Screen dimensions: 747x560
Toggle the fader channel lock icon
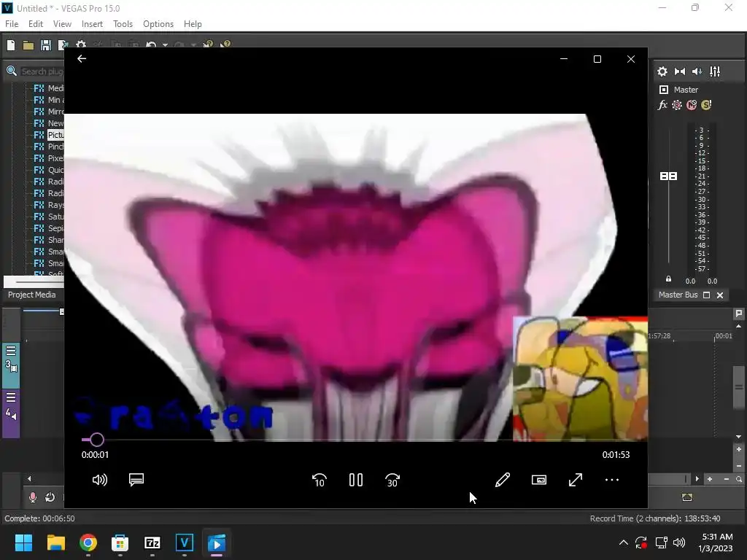pos(668,279)
